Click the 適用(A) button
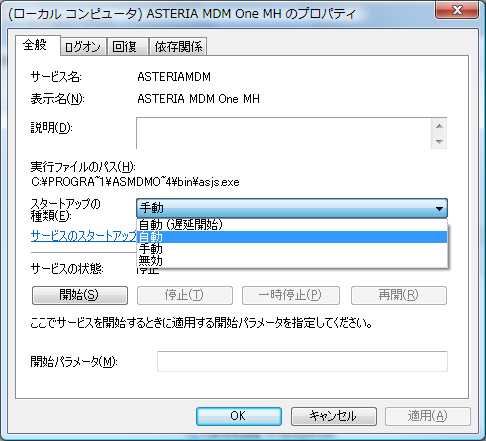 (x=428, y=416)
